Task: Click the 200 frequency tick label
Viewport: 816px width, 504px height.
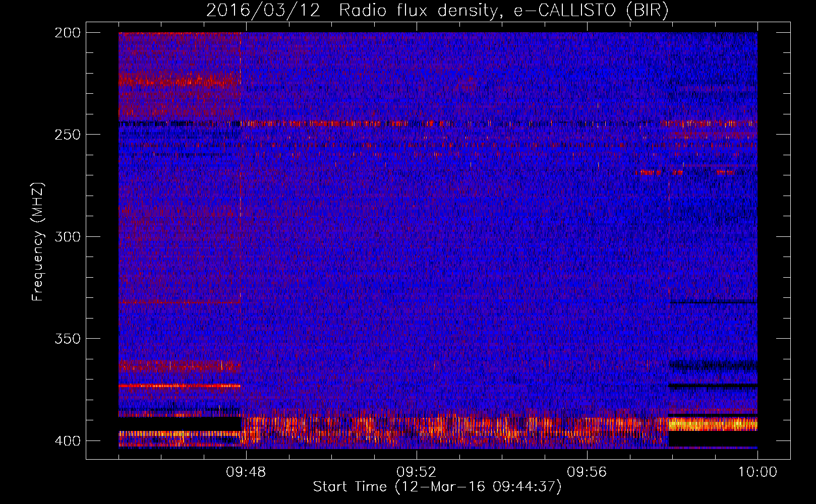Action: (67, 33)
